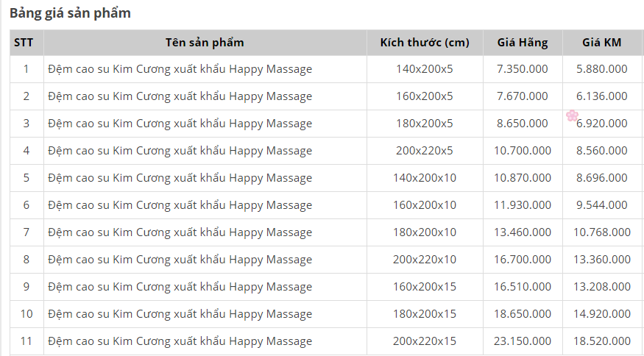Screen dimensions: 644x356
Task: Click row number 10 cell
Action: 26,314
